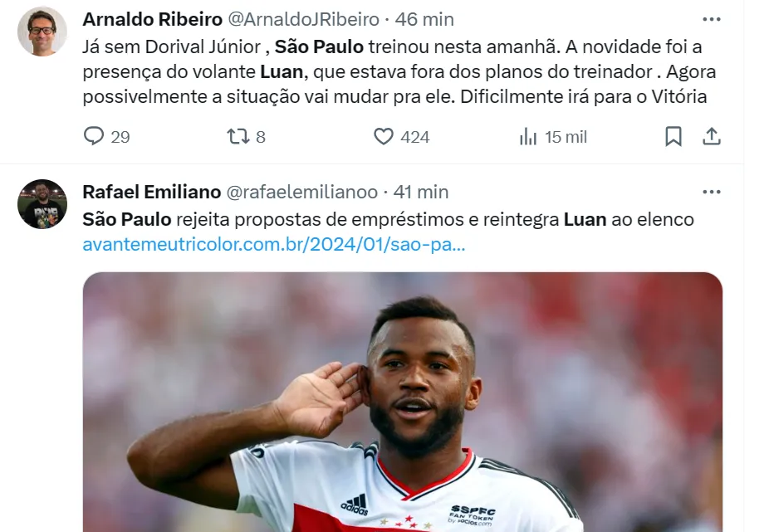The image size is (759, 532).
Task: Open the 46 min timestamp of the tweet
Action: pyautogui.click(x=424, y=19)
